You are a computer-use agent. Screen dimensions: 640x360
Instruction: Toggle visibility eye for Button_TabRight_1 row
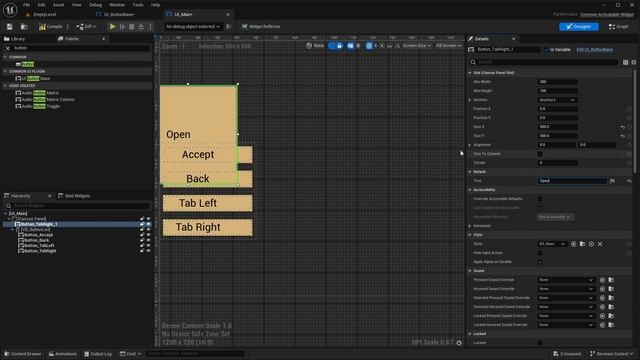coord(149,224)
